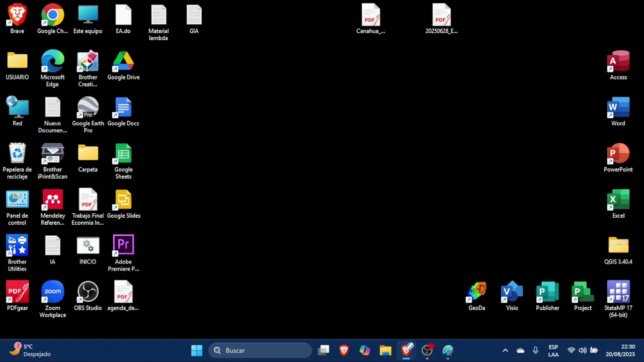This screenshot has width=644, height=362.
Task: Open Wi-Fi network settings in the tray
Action: coord(571,350)
